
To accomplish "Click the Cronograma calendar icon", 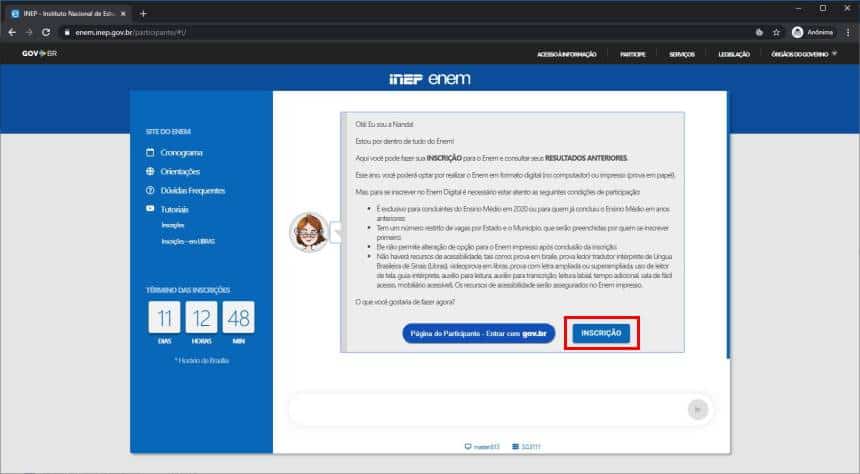I will click(x=150, y=152).
